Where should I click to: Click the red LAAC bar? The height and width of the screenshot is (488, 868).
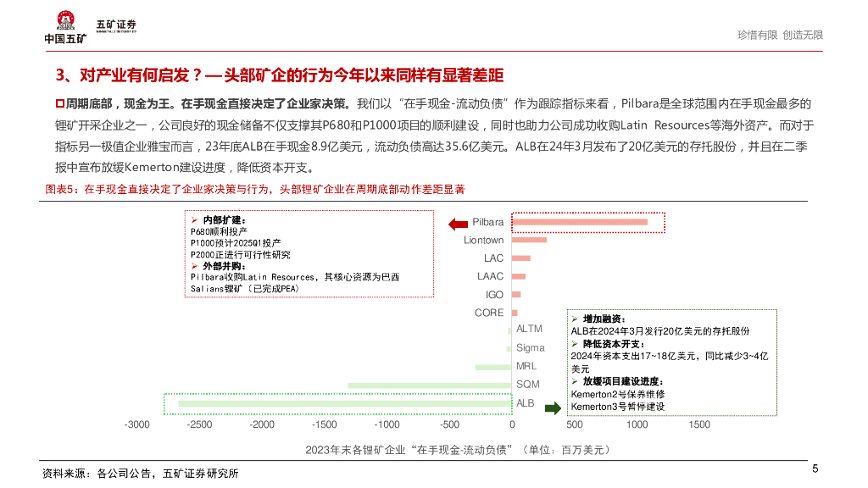[x=519, y=276]
